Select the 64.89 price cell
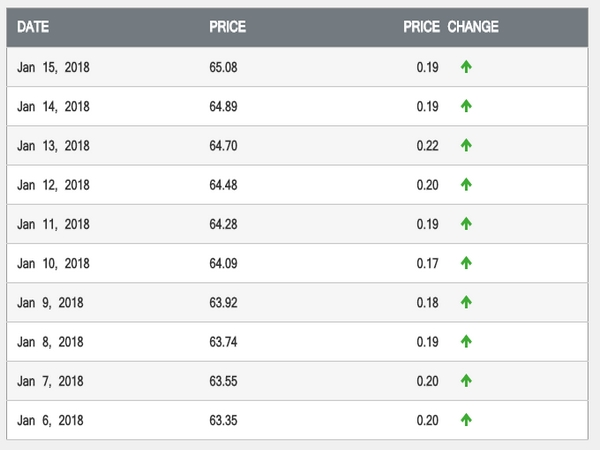The width and height of the screenshot is (600, 450). click(x=224, y=106)
